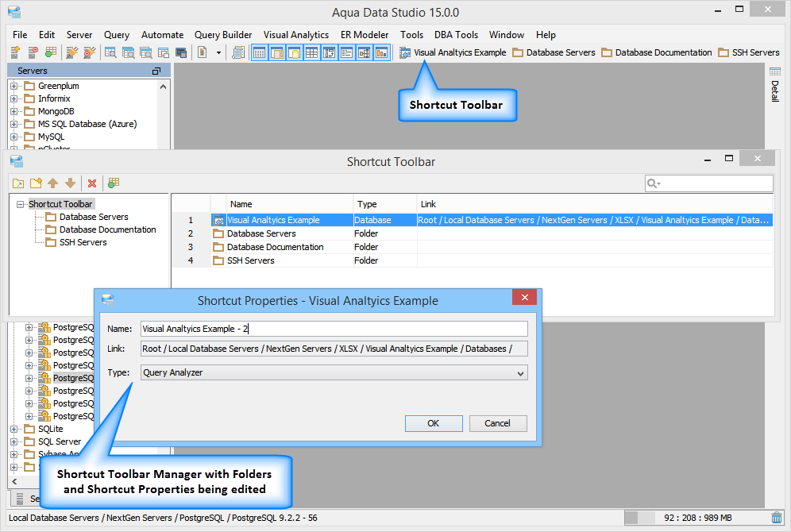Toggle the yellow database cylinder view icon

(294, 52)
